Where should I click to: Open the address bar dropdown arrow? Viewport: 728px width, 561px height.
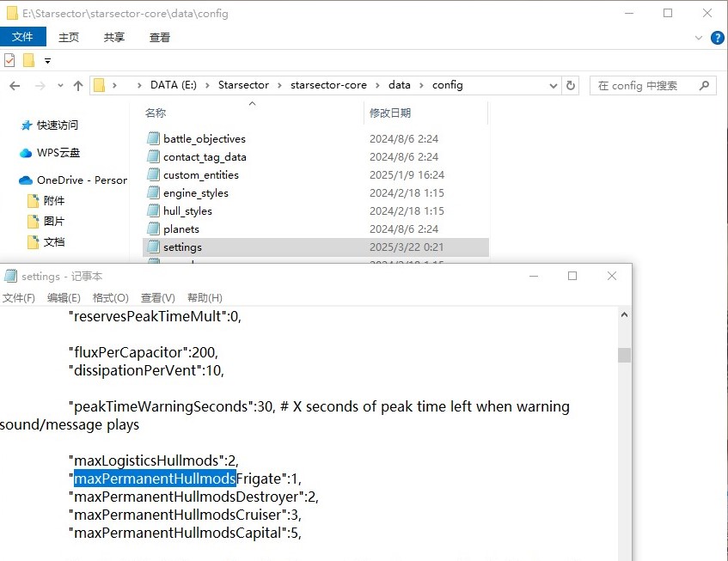(x=554, y=85)
